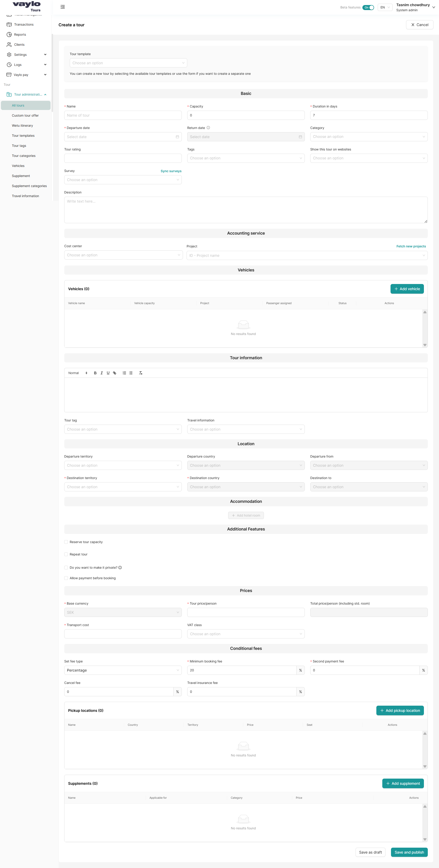
Task: Click clear formatting icon in text editor
Action: coord(140,373)
